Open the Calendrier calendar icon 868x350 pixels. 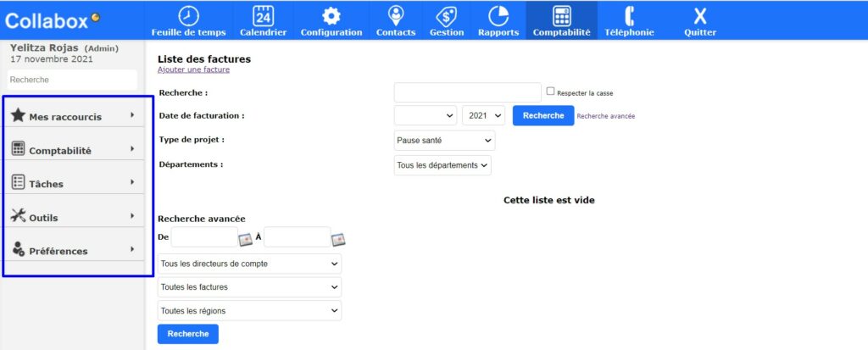point(263,15)
